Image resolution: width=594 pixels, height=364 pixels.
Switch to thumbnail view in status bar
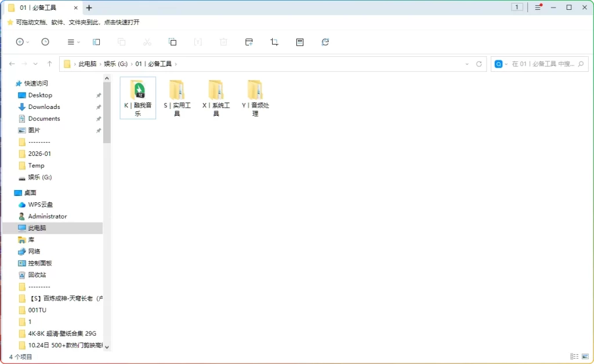click(x=585, y=356)
